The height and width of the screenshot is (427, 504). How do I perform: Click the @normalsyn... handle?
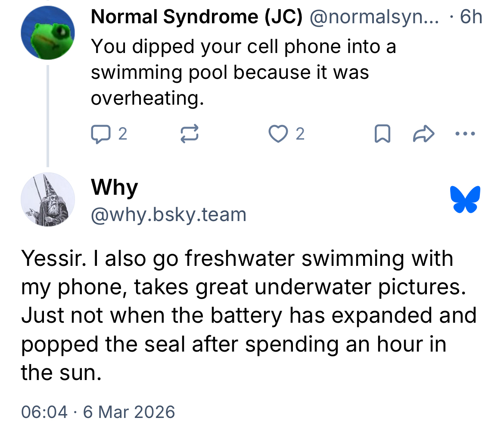(375, 18)
